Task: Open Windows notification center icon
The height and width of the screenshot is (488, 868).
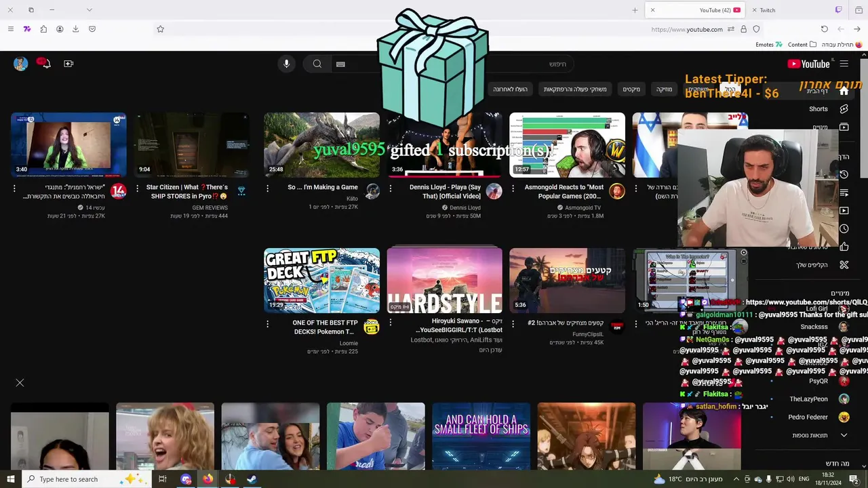Action: click(x=853, y=479)
